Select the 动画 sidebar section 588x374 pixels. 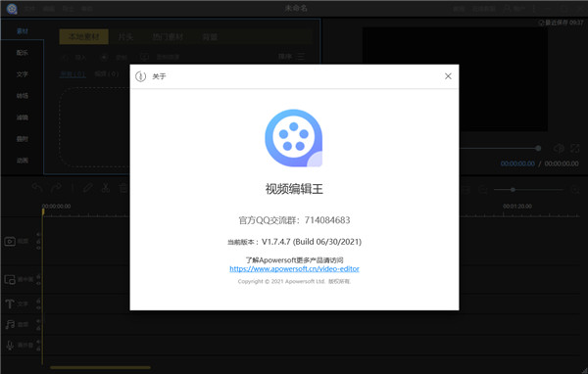tap(23, 161)
